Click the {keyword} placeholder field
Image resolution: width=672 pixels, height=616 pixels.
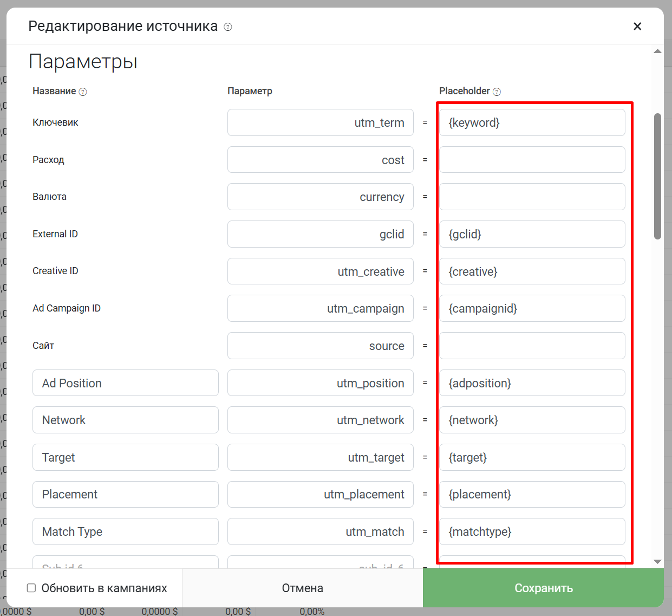[532, 122]
